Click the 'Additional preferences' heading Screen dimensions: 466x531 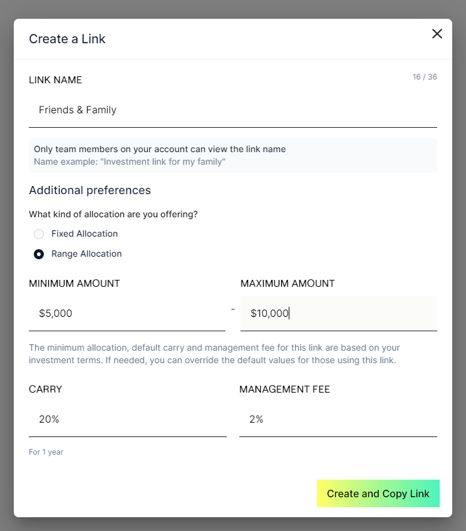coord(90,190)
